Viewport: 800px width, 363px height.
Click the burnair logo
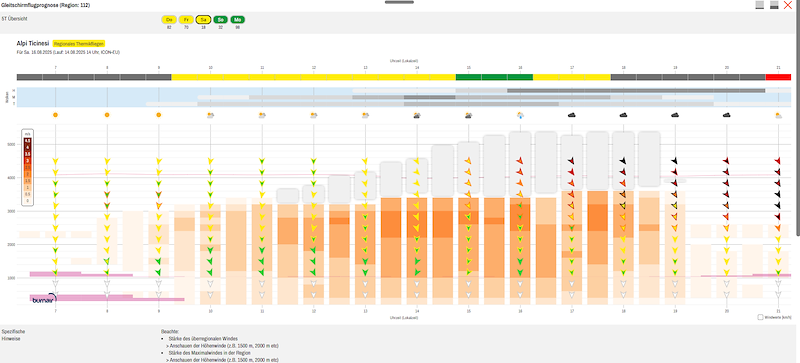[43, 298]
